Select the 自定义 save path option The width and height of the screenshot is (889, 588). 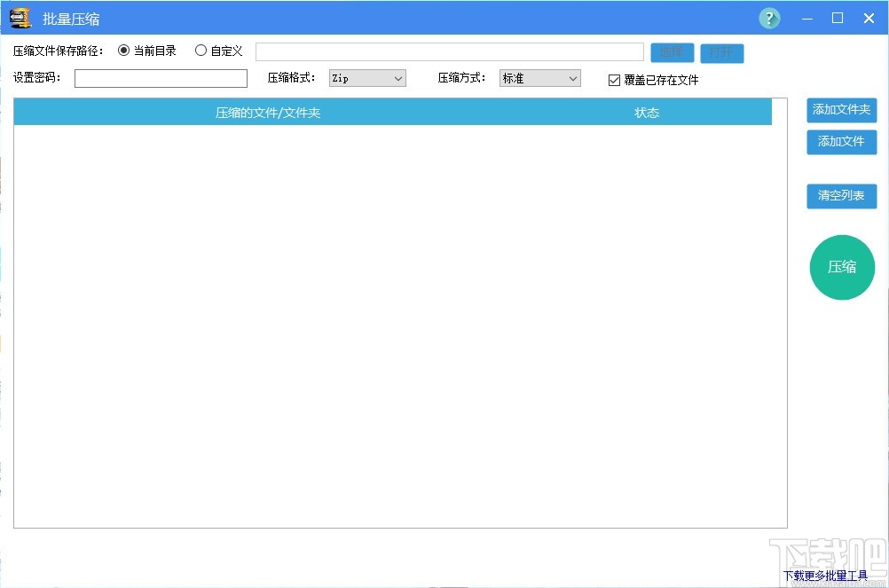(201, 51)
